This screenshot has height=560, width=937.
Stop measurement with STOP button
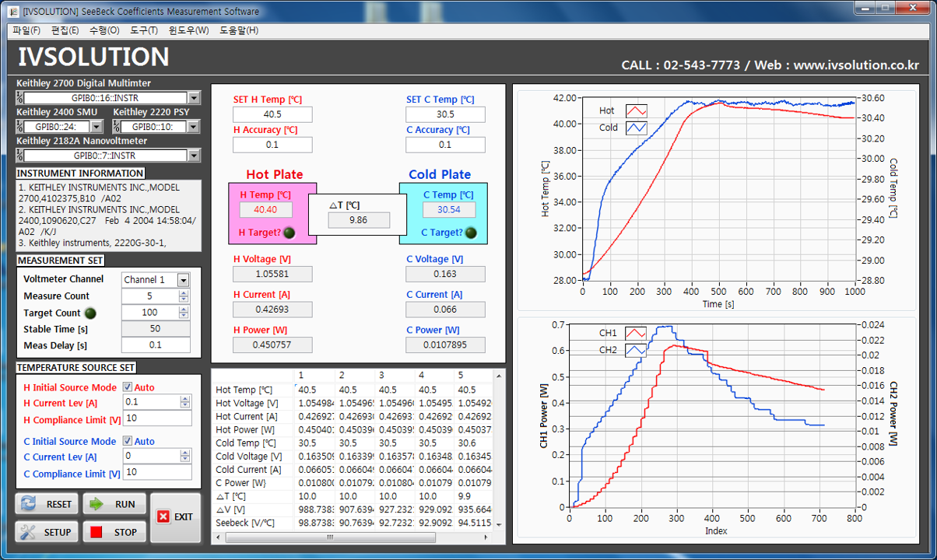pyautogui.click(x=114, y=532)
